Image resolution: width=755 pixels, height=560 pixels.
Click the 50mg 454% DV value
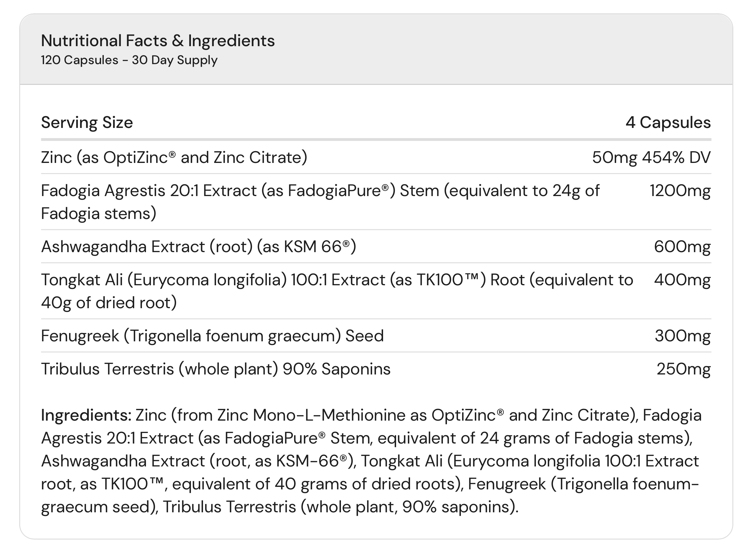651,157
